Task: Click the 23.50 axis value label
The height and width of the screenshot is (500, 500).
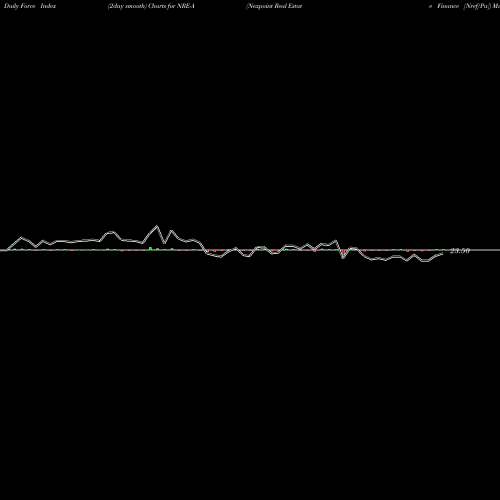Action: tap(460, 251)
